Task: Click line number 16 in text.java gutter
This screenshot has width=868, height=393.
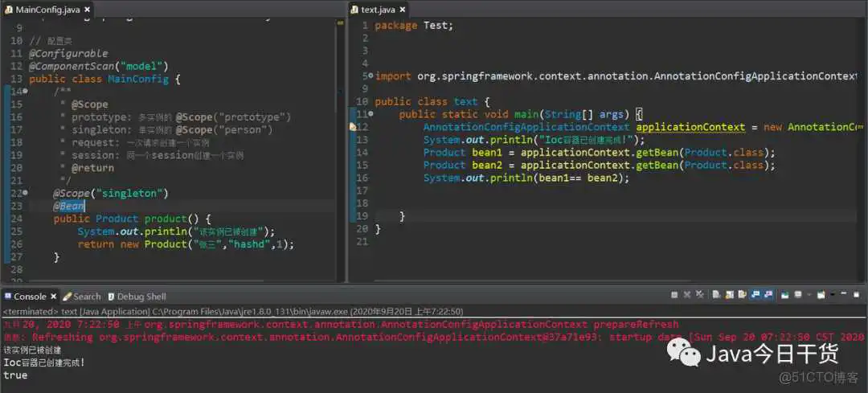Action: pos(362,178)
